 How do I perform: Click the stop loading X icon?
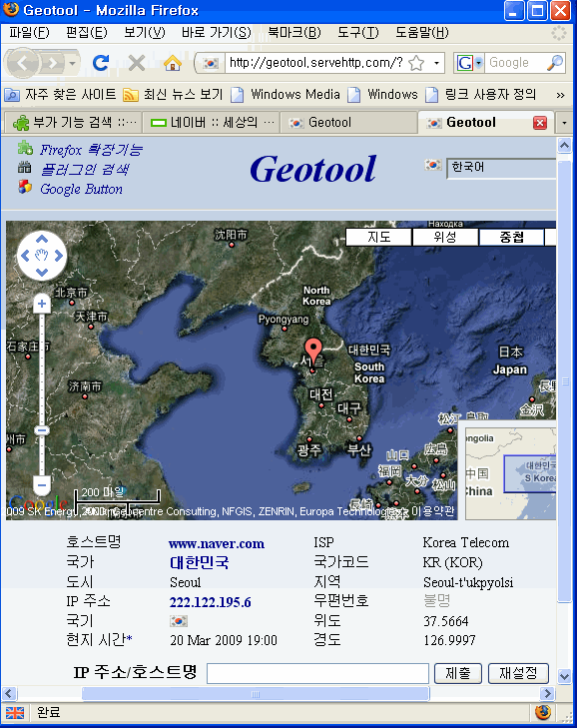[137, 63]
